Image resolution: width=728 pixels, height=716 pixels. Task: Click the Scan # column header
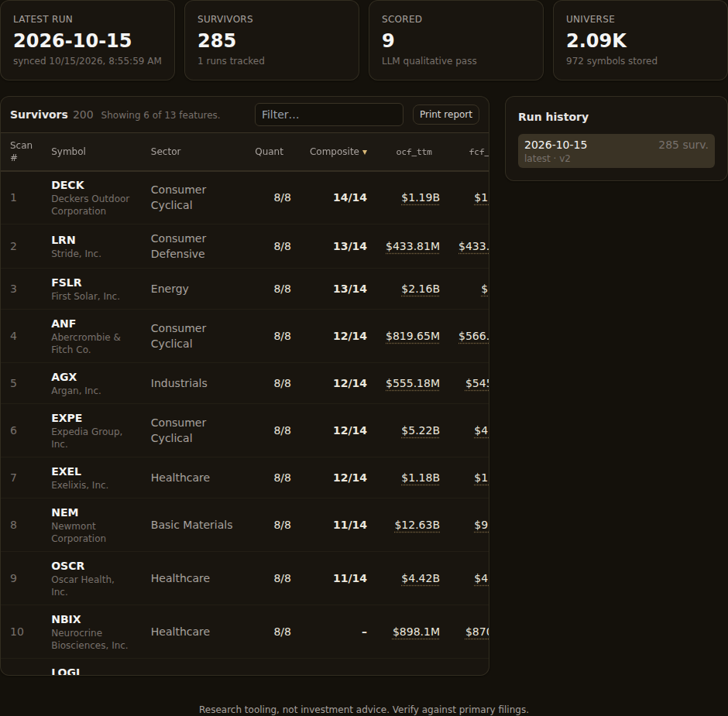click(22, 151)
